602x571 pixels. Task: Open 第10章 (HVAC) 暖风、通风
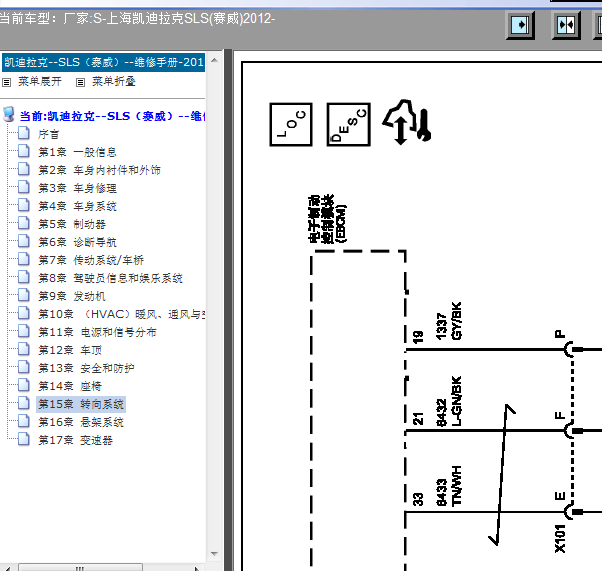point(121,314)
